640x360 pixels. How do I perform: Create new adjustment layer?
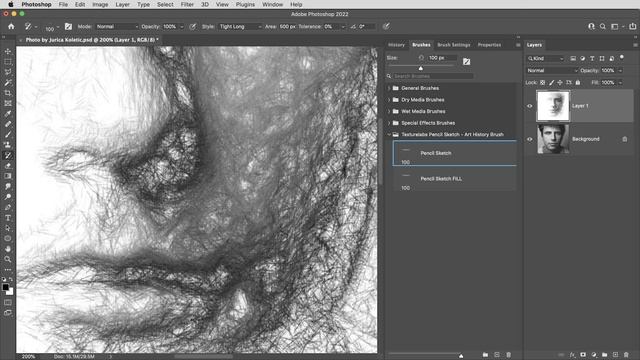(594, 355)
